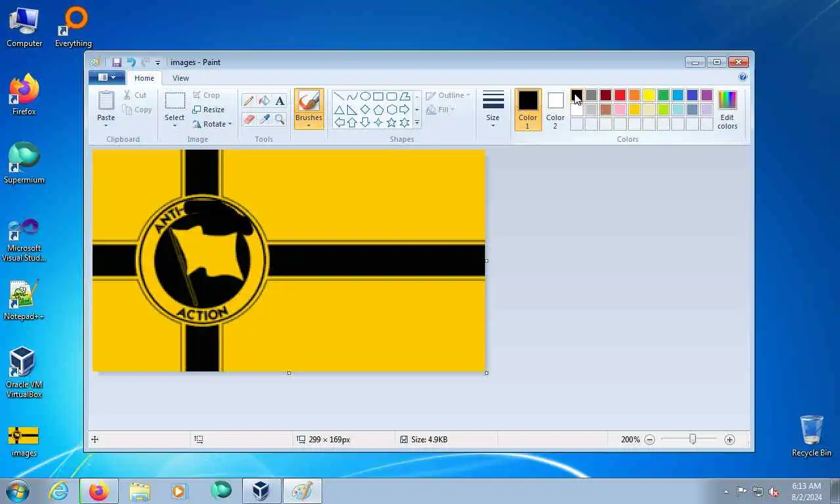Viewport: 840px width, 504px height.
Task: Click the Save icon in quick access toolbar
Action: pyautogui.click(x=117, y=62)
